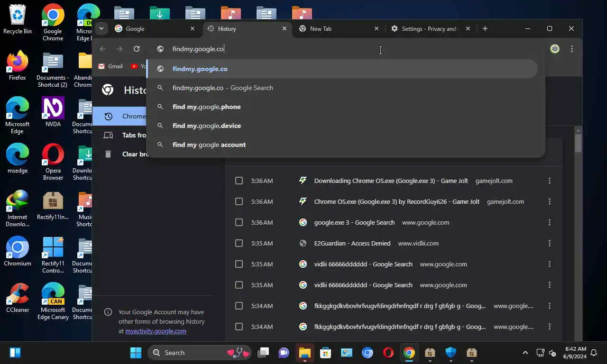
Task: Open the Gmail bookmark
Action: coord(110,66)
